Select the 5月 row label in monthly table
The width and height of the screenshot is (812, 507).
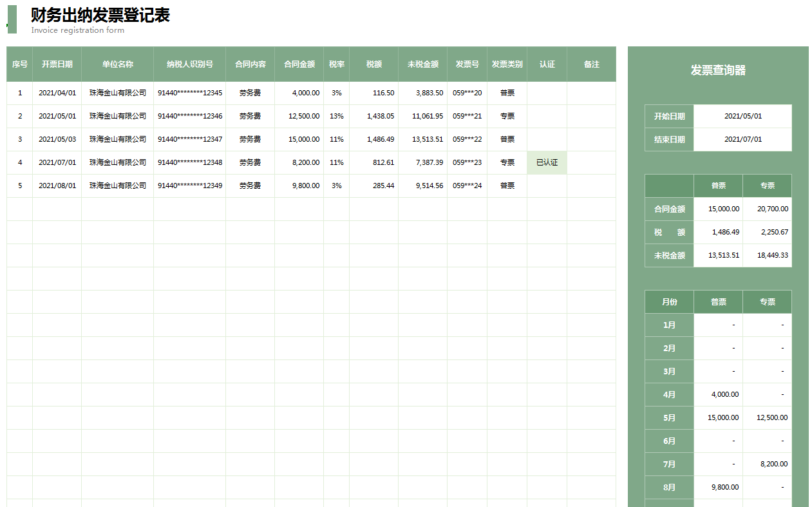coord(669,417)
